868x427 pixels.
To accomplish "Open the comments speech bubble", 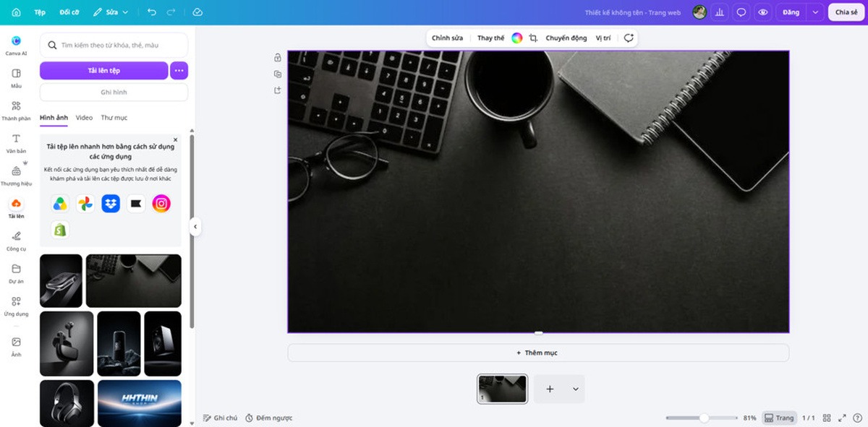I will click(741, 12).
